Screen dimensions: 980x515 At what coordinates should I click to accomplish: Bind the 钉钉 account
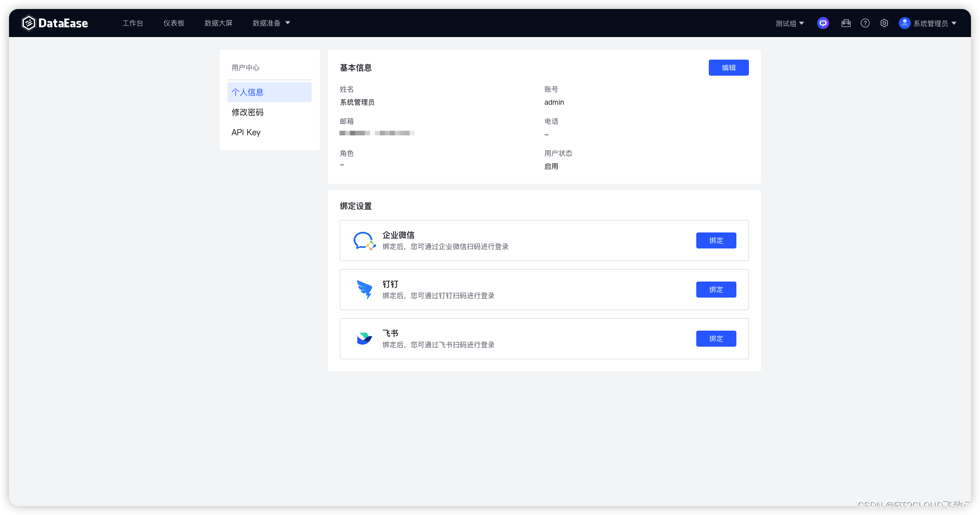[716, 290]
